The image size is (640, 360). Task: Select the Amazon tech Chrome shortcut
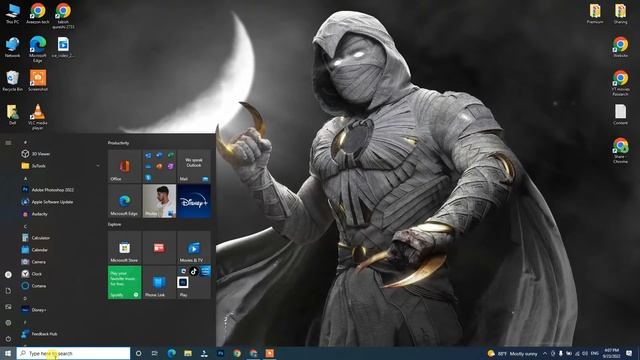tap(38, 13)
